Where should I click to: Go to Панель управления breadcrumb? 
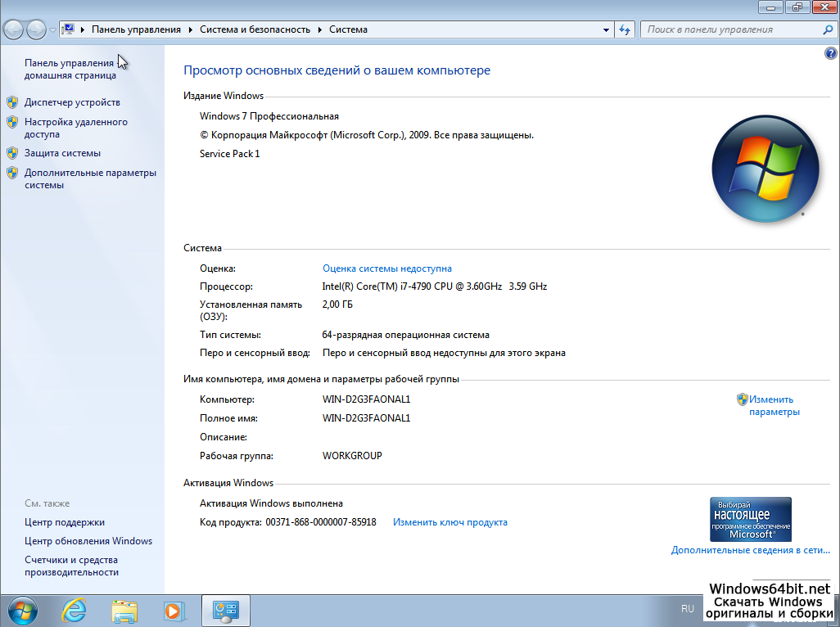136,29
